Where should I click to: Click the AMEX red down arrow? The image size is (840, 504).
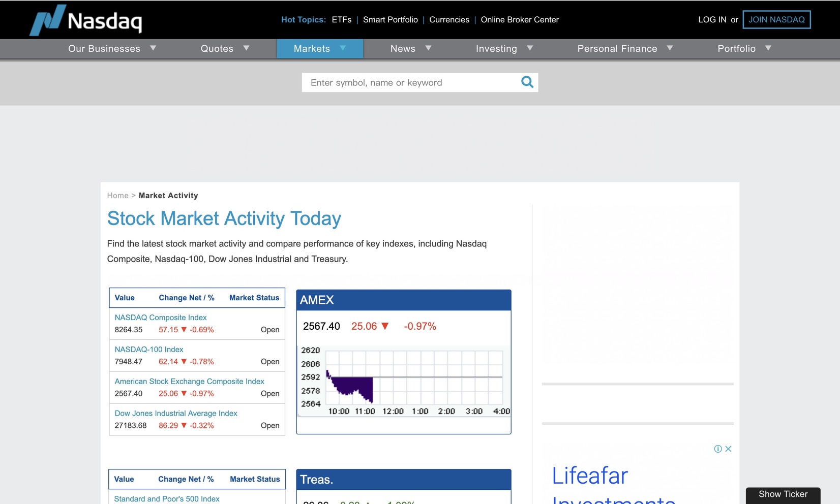(x=385, y=326)
